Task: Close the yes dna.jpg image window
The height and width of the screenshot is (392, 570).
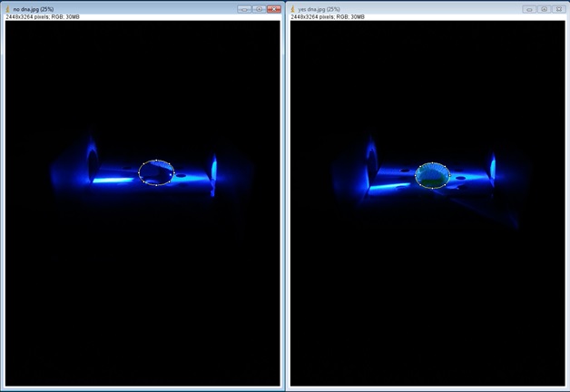Action: pyautogui.click(x=558, y=9)
